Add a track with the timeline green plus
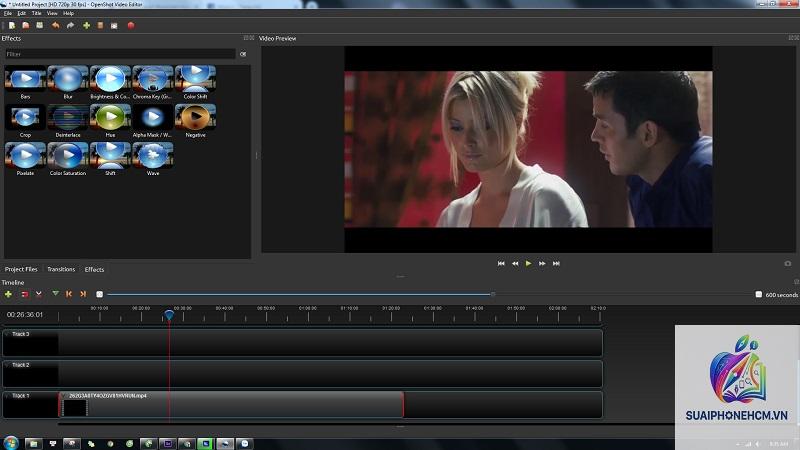The image size is (800, 450). [8, 294]
